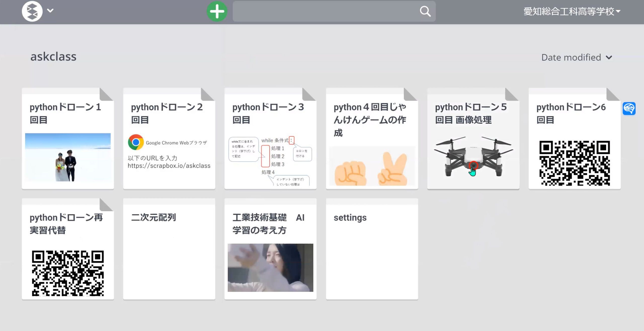Image resolution: width=644 pixels, height=331 pixels.
Task: Click the woman video thumbnail image
Action: tap(270, 268)
